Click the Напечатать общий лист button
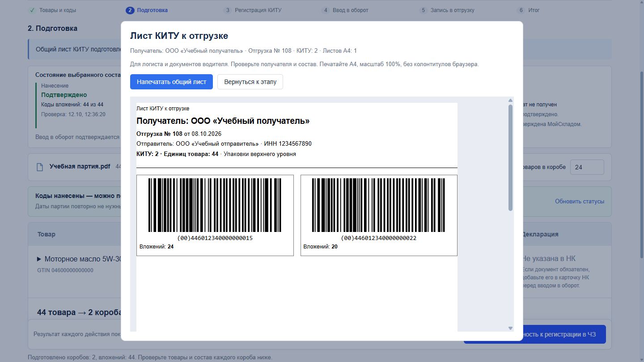The height and width of the screenshot is (362, 644). 171,82
